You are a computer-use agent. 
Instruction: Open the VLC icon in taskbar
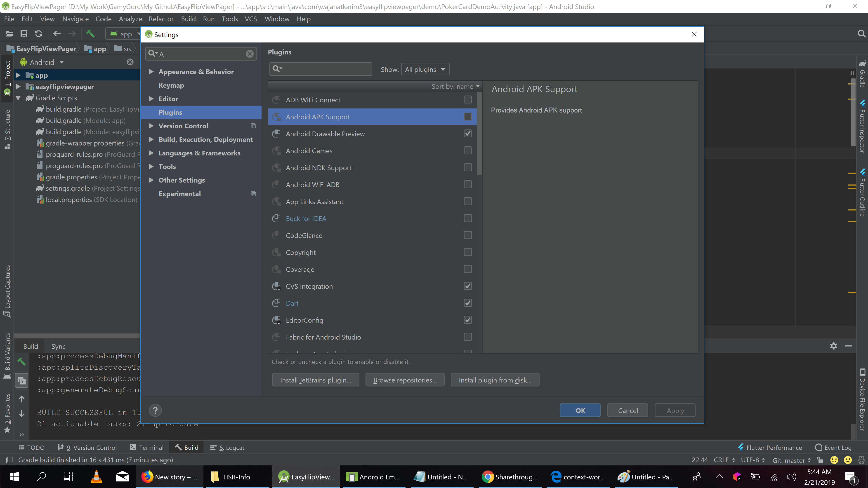pos(96,476)
